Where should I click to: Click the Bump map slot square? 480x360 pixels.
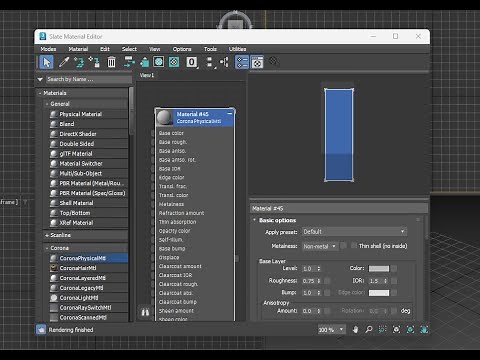click(x=327, y=293)
